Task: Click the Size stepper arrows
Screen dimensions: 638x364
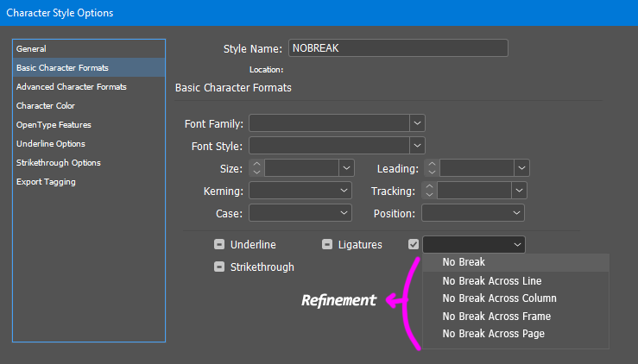Action: [x=256, y=168]
